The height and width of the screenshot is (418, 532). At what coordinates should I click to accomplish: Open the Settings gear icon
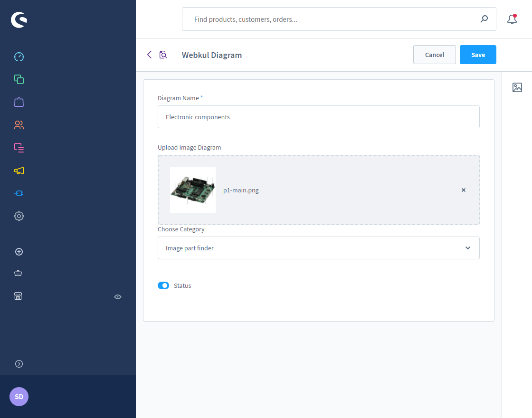19,216
